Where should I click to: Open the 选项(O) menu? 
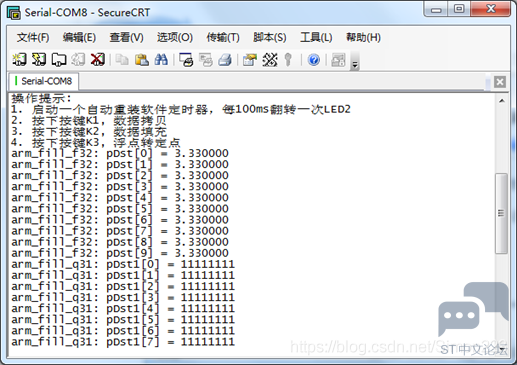point(175,37)
